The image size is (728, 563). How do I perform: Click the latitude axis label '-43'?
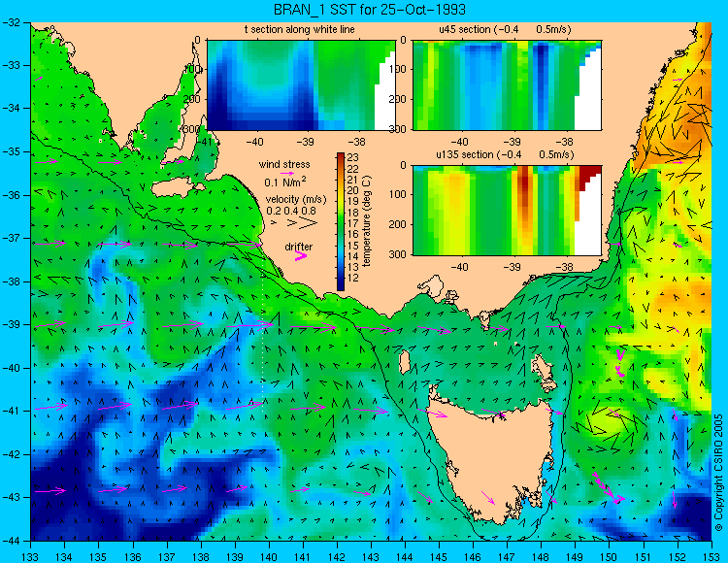pos(11,498)
